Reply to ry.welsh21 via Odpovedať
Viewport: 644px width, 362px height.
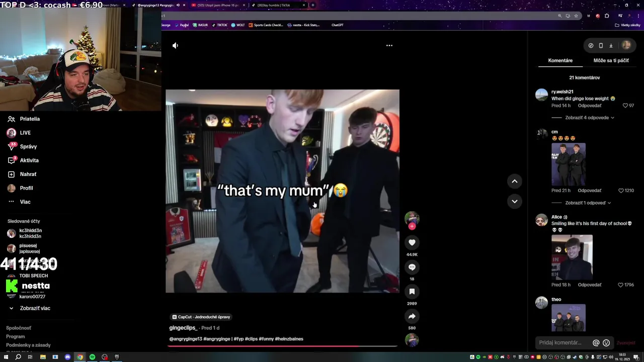[590, 106]
